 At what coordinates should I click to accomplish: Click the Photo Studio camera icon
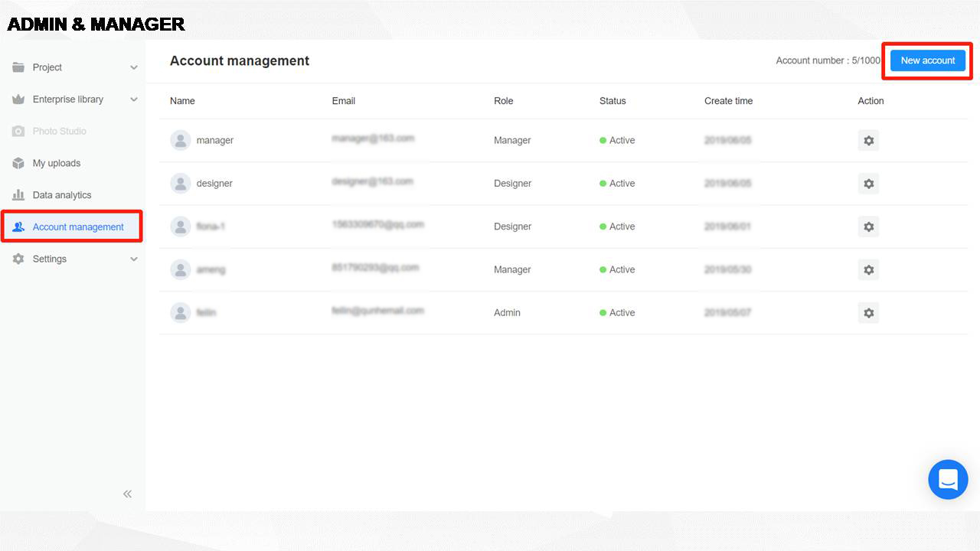coord(18,131)
